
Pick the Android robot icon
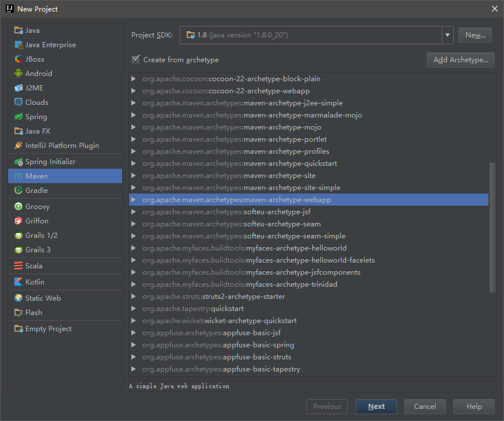tap(18, 73)
